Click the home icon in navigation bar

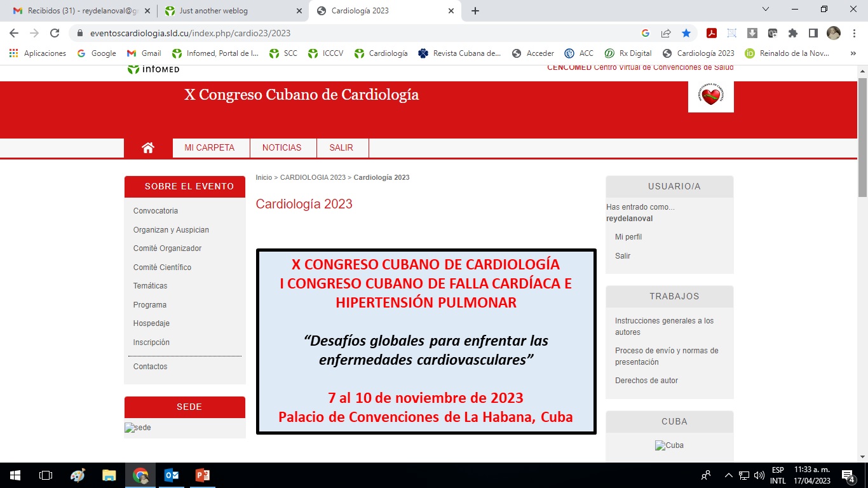click(148, 148)
